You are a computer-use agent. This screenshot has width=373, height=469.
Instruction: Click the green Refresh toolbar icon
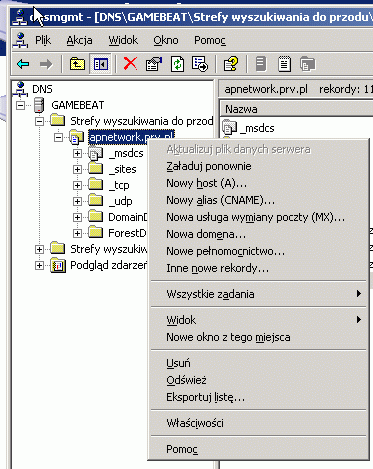[177, 64]
